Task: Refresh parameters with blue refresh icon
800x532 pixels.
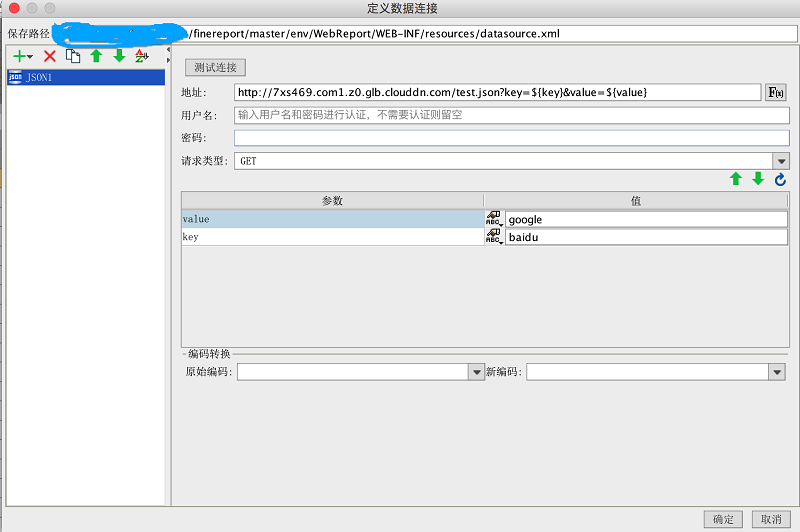Action: 780,180
